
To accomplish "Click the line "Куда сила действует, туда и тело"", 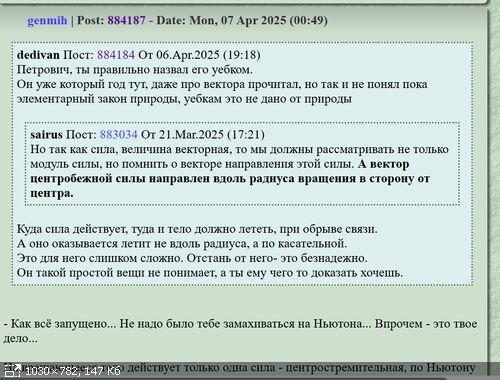I will (197, 229).
